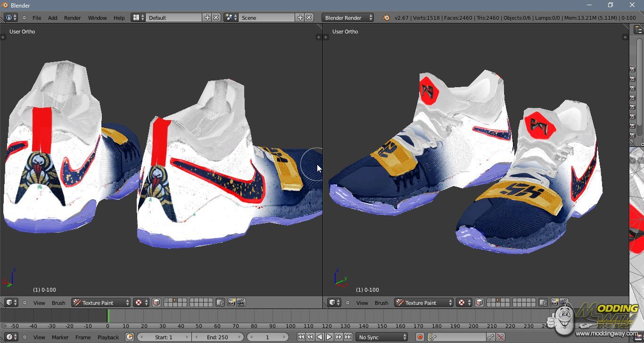
Task: Expand the No Sync dropdown
Action: (x=382, y=337)
